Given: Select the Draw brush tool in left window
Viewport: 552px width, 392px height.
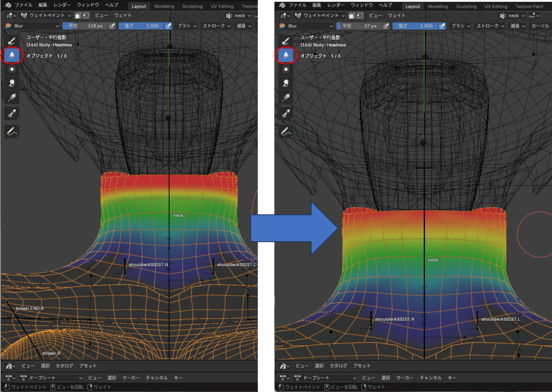Looking at the screenshot, I should click(x=12, y=41).
